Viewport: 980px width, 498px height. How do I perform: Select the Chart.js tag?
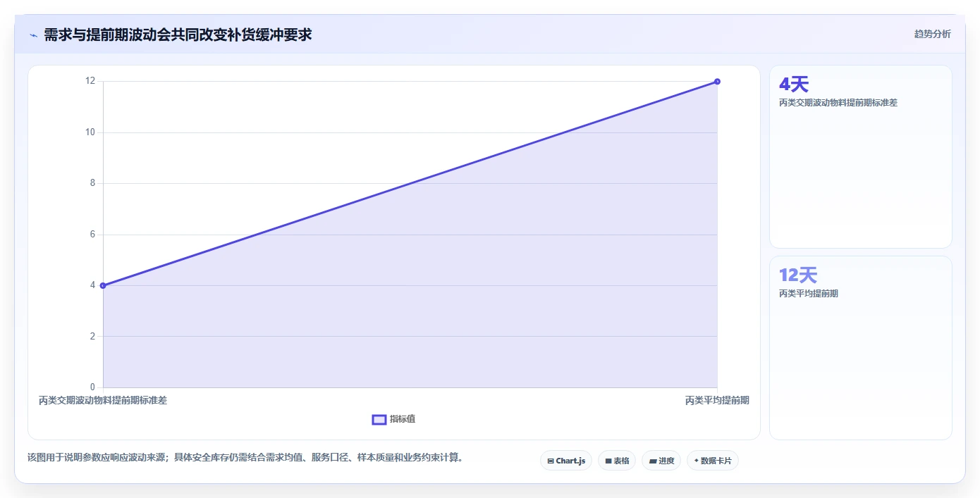click(565, 461)
